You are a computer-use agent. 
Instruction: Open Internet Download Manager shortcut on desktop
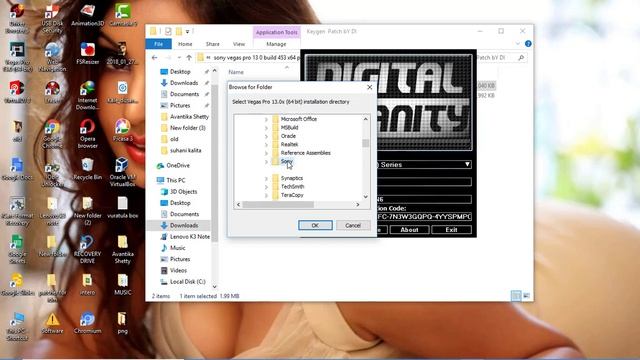[87, 95]
